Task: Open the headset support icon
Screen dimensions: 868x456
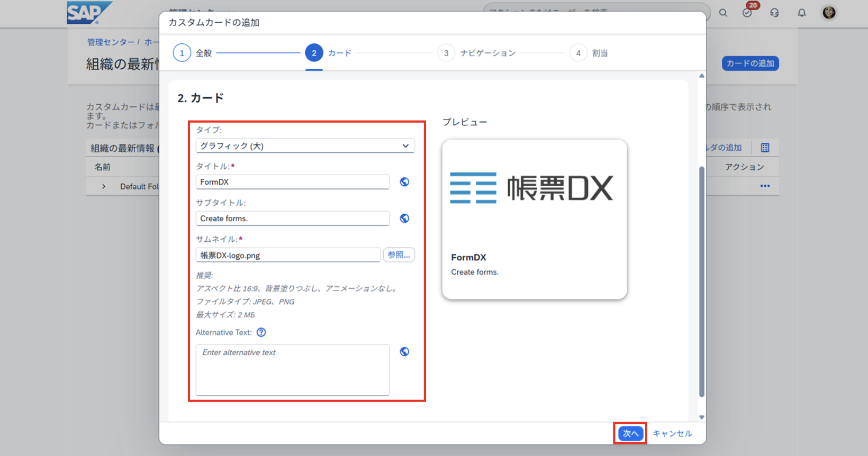Action: click(x=774, y=13)
